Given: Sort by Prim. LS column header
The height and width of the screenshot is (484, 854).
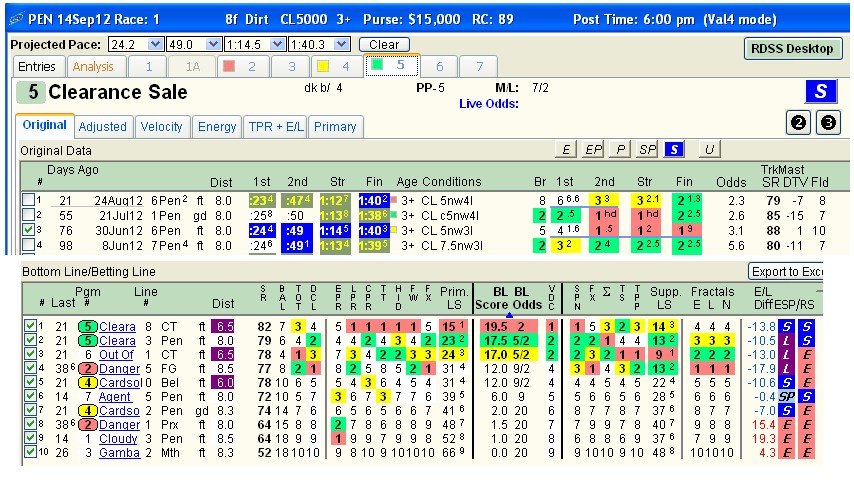Looking at the screenshot, I should click(x=454, y=298).
